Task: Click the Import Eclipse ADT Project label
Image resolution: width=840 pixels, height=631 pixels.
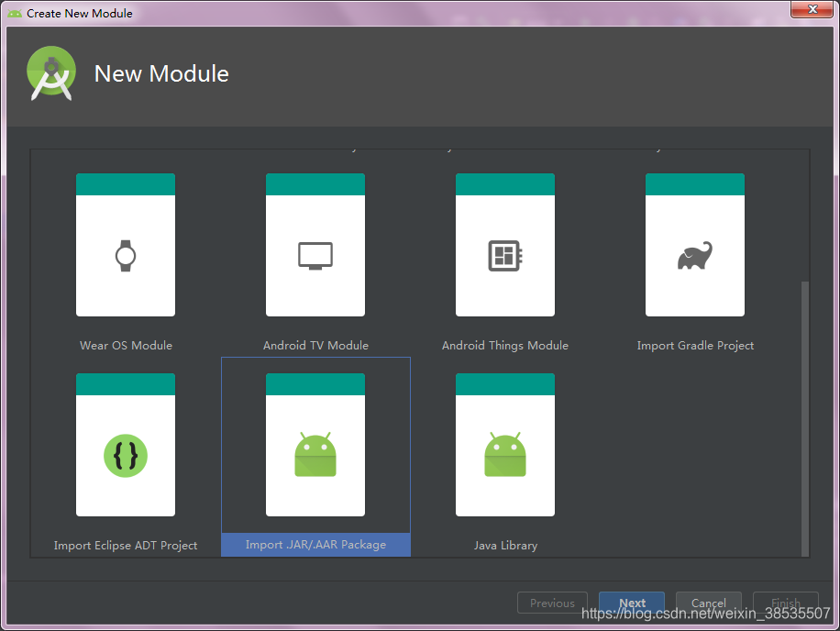Action: coord(126,546)
